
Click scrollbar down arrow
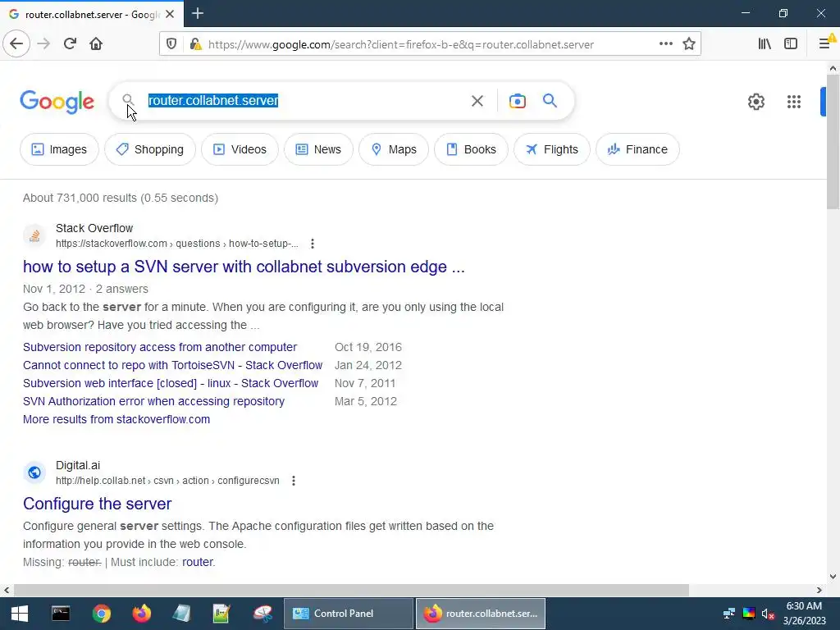point(833,577)
